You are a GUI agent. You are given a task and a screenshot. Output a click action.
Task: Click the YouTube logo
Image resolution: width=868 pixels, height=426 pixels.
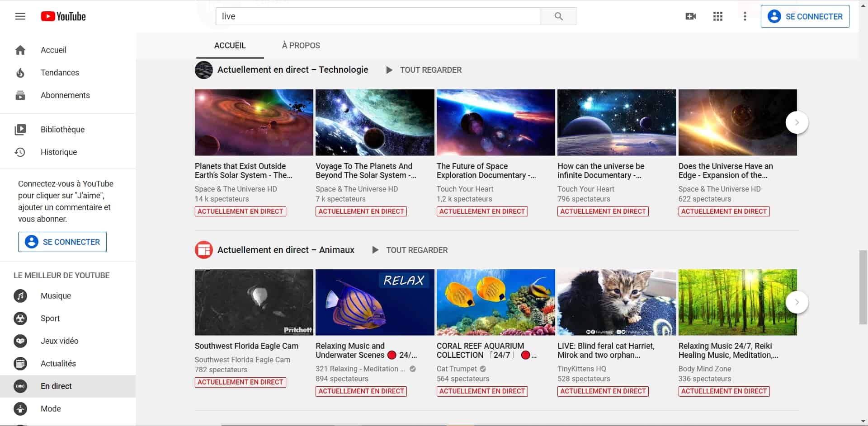point(63,17)
